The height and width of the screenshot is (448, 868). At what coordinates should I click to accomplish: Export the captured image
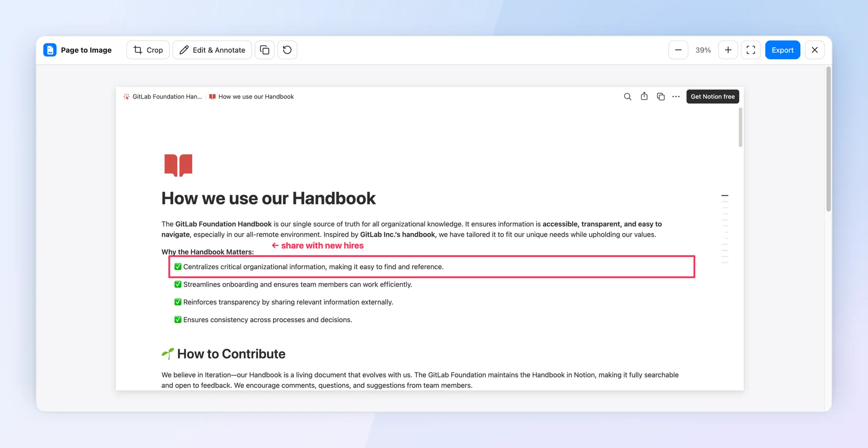tap(783, 50)
